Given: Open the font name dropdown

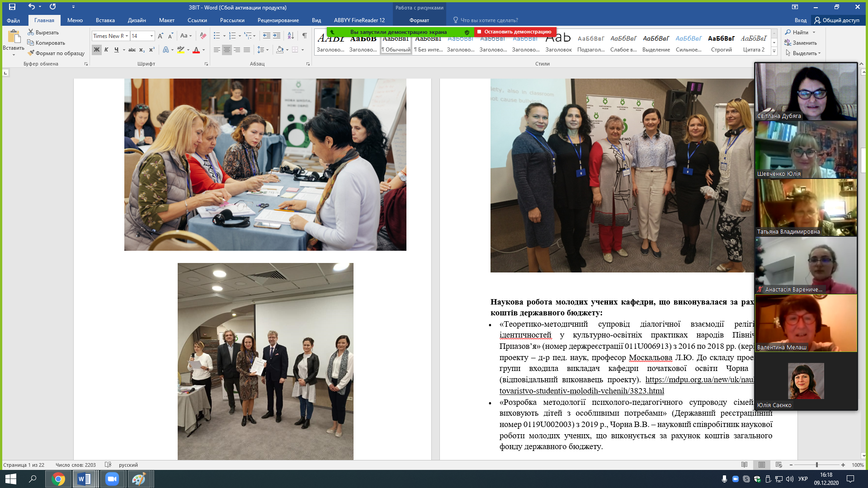Looking at the screenshot, I should [127, 36].
